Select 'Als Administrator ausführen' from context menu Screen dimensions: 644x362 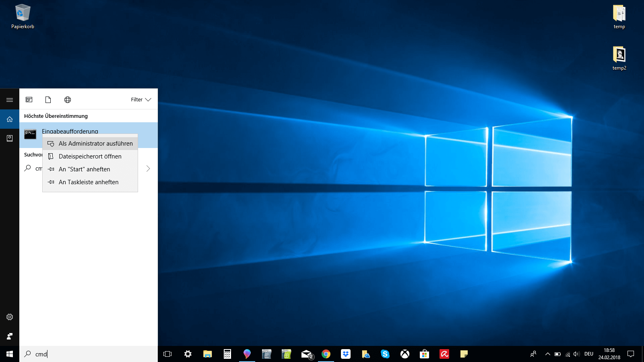pos(95,144)
